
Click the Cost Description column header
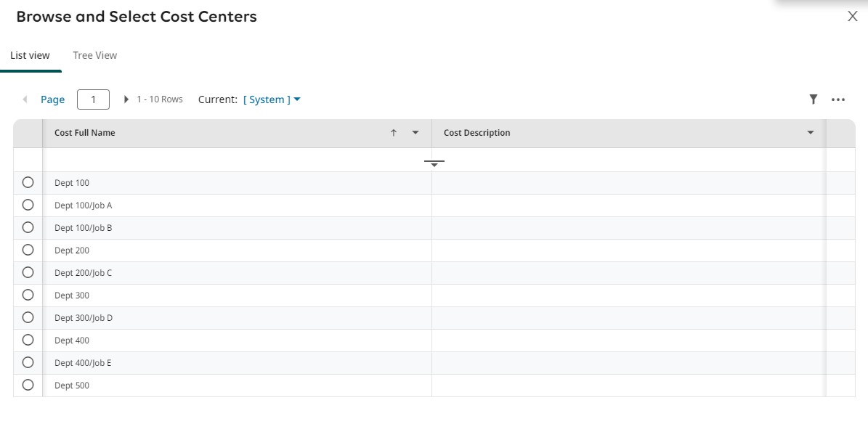[476, 133]
